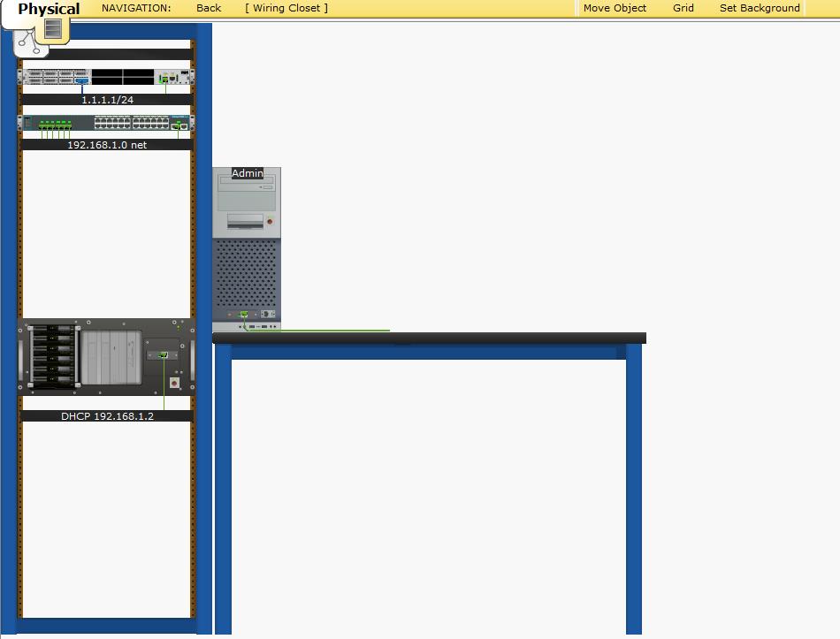Click the Admin PC power button
Screen dimensions: 840x639
(x=270, y=221)
